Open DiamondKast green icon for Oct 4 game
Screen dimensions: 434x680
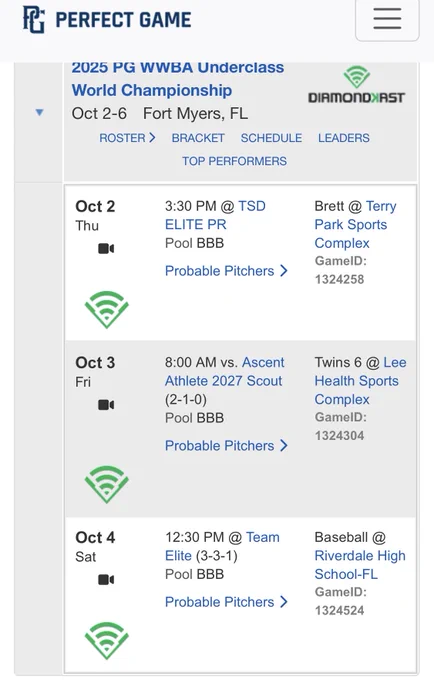coord(107,641)
